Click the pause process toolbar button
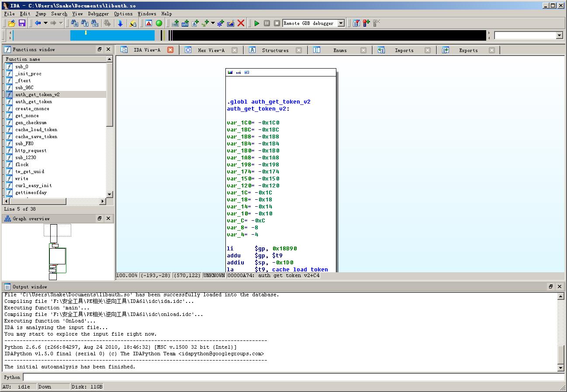The width and height of the screenshot is (567, 392). pyautogui.click(x=267, y=23)
